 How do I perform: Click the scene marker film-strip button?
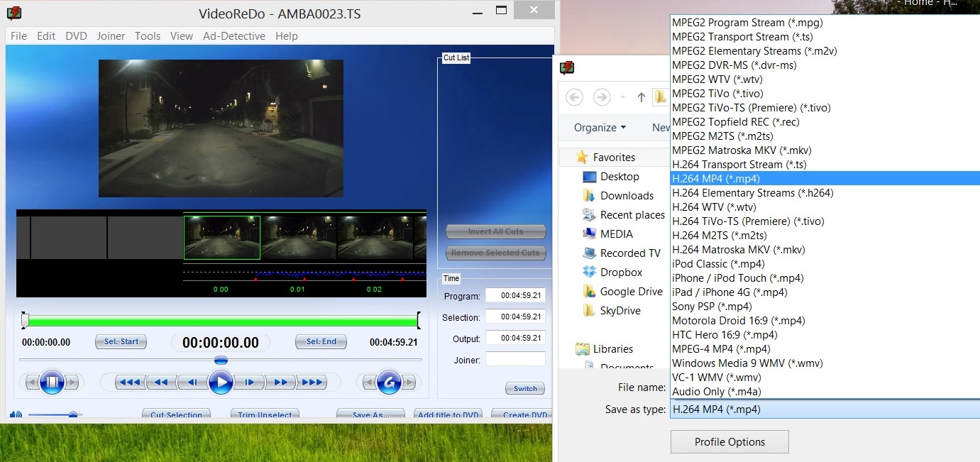tap(52, 383)
